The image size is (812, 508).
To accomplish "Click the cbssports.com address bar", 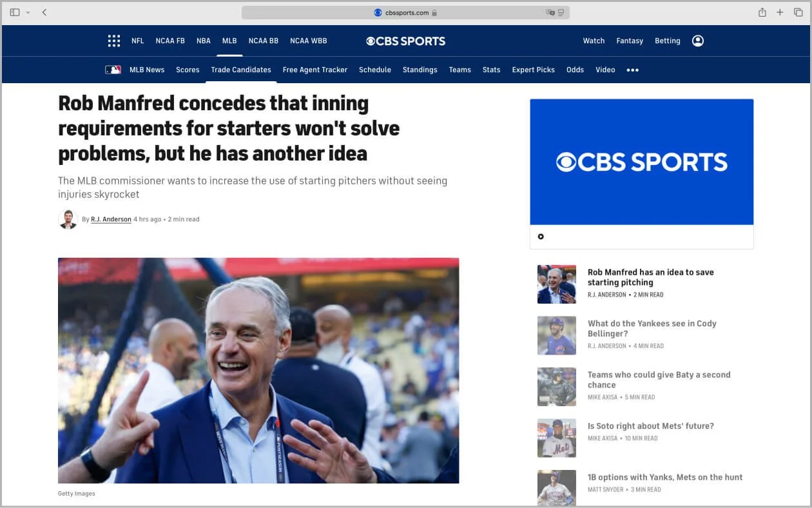I will point(405,12).
